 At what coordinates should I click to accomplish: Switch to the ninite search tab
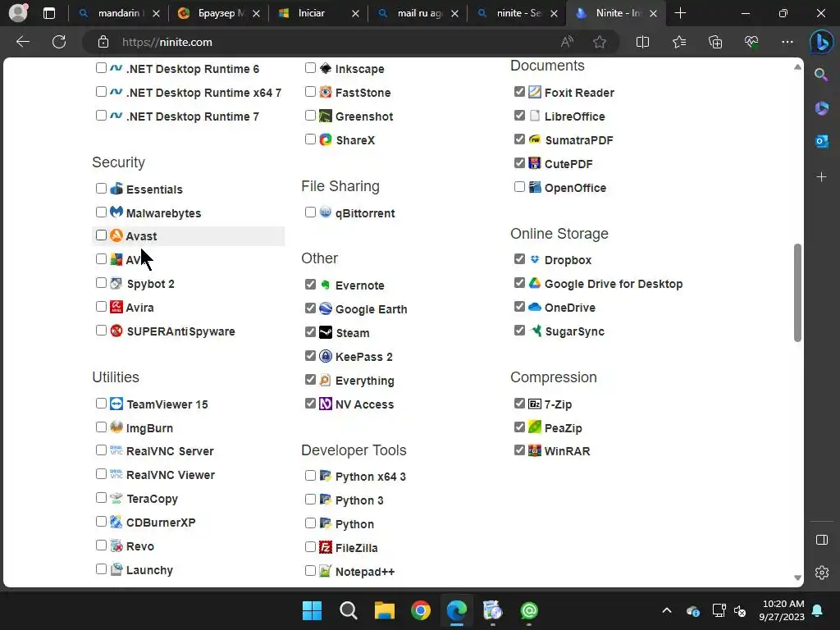point(518,13)
